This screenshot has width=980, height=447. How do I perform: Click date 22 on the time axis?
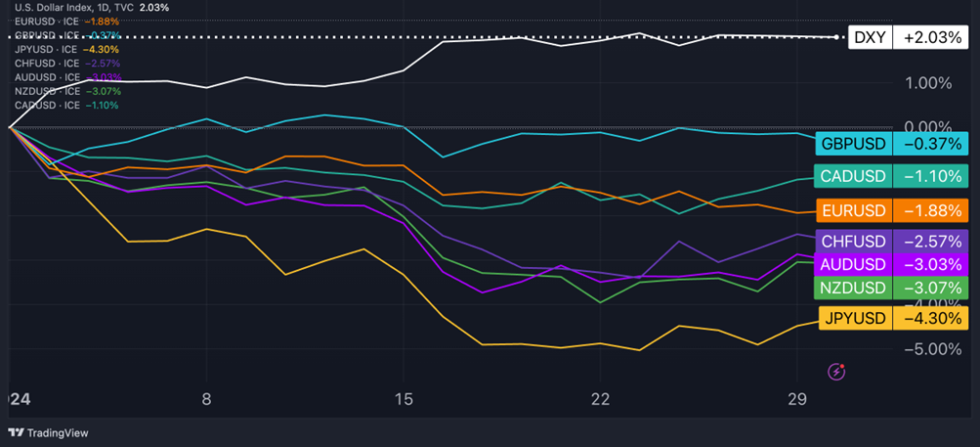[600, 399]
